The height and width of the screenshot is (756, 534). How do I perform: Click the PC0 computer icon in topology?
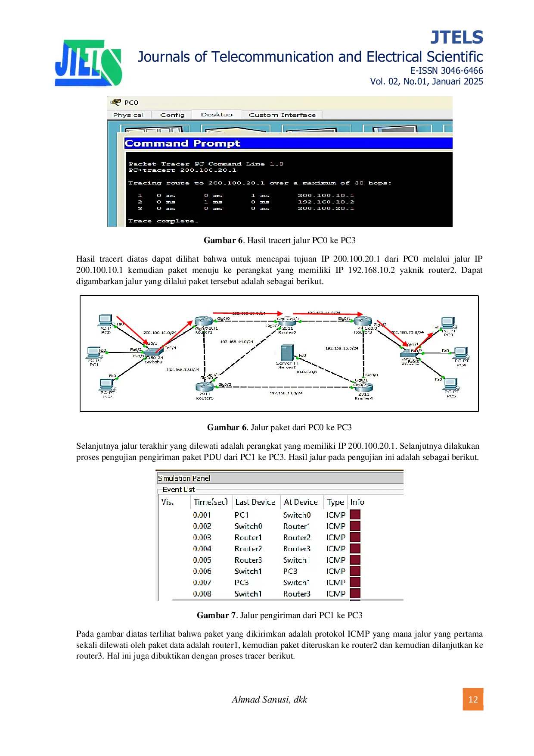click(105, 321)
